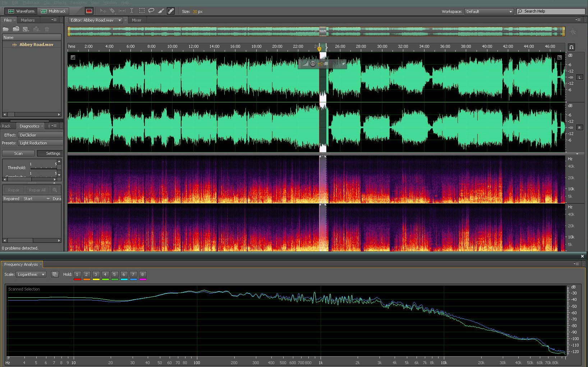Open the Markers tab

(x=28, y=20)
